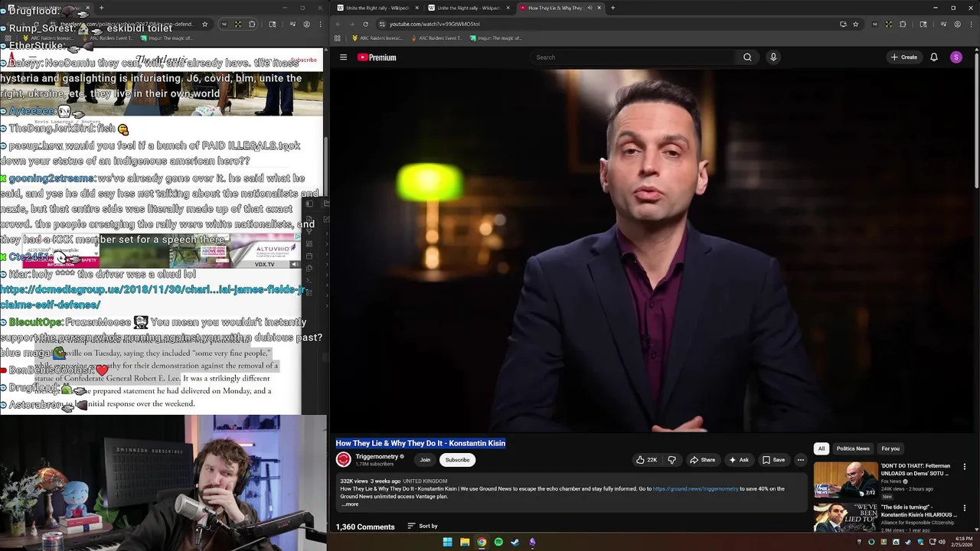Select the For you filter chip
The width and height of the screenshot is (980, 551).
click(x=890, y=448)
